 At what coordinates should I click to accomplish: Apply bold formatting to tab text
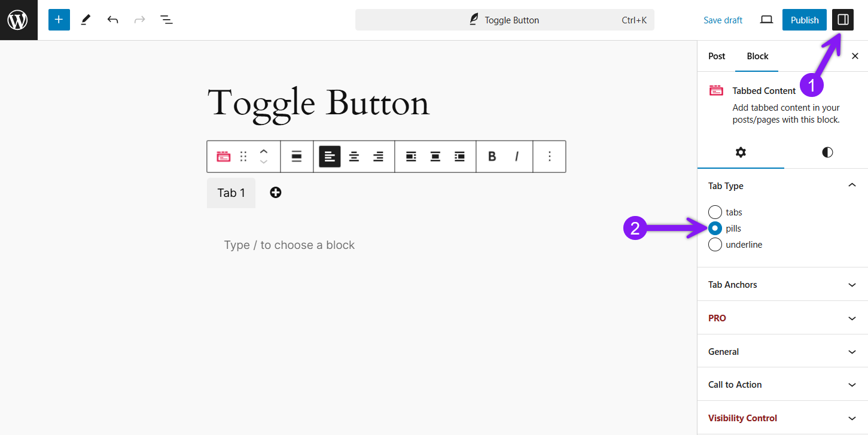(492, 156)
